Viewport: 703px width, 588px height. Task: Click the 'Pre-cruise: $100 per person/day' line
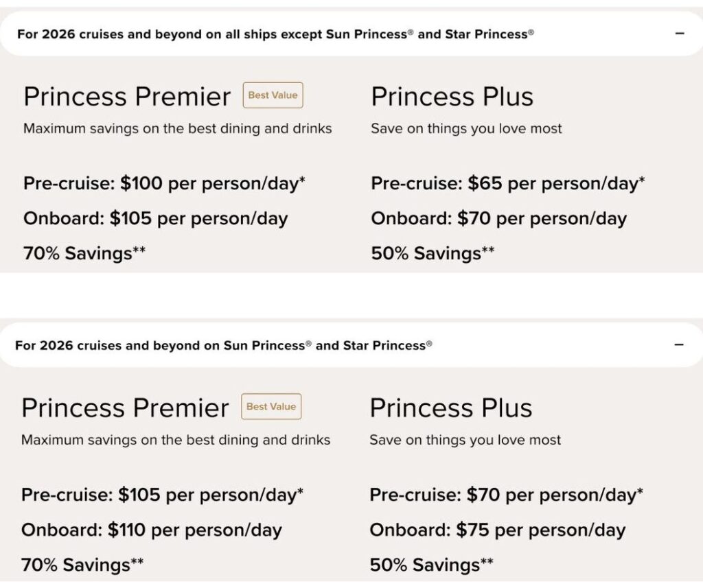coord(164,184)
